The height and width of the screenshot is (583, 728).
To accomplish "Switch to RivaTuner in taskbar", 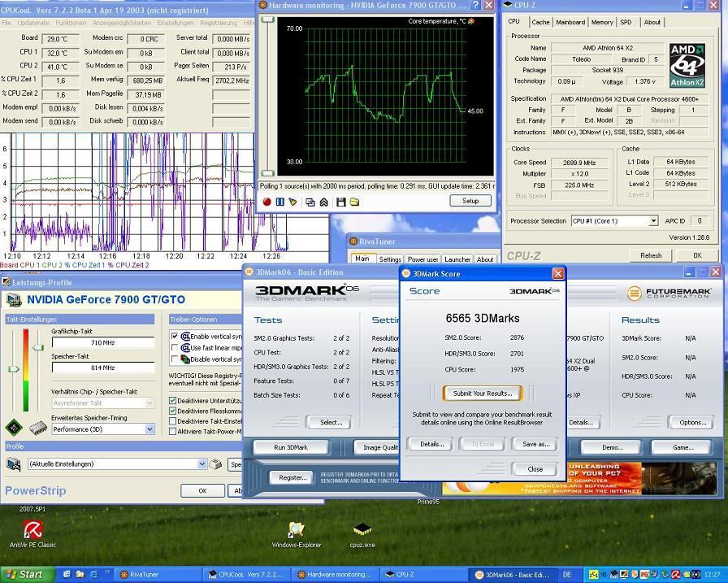I will [x=159, y=575].
